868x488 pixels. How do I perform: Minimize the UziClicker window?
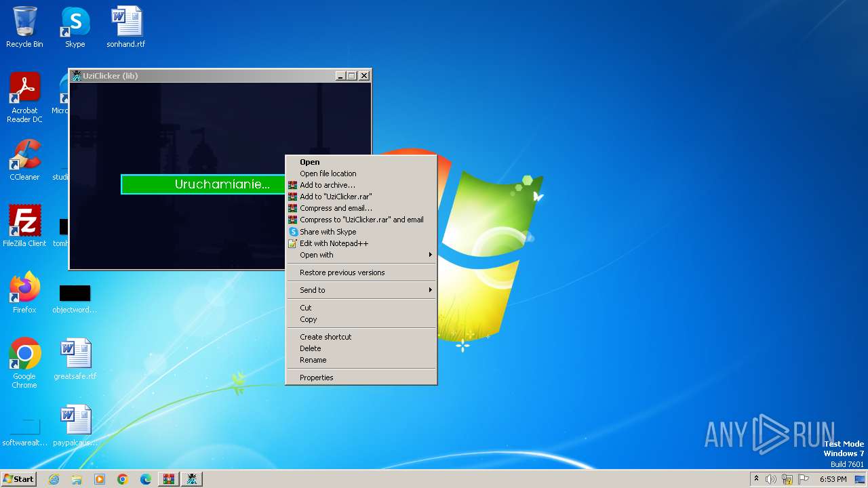pyautogui.click(x=340, y=76)
